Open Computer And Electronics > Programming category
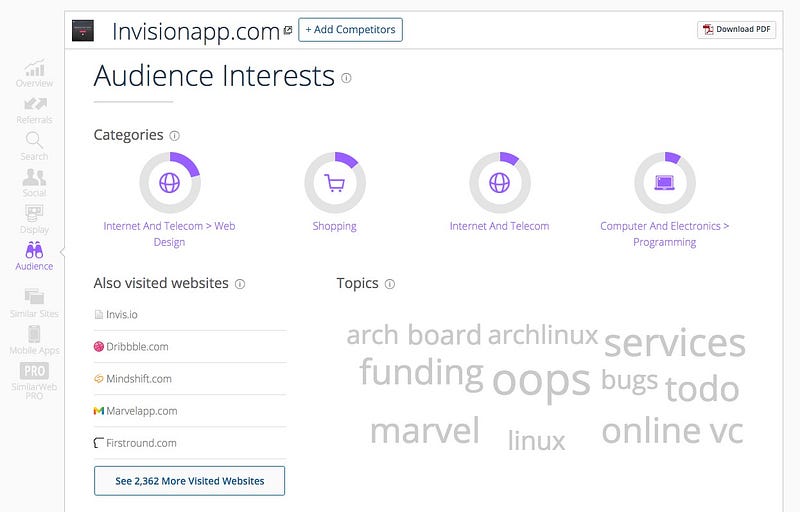This screenshot has height=512, width=800. pos(664,234)
